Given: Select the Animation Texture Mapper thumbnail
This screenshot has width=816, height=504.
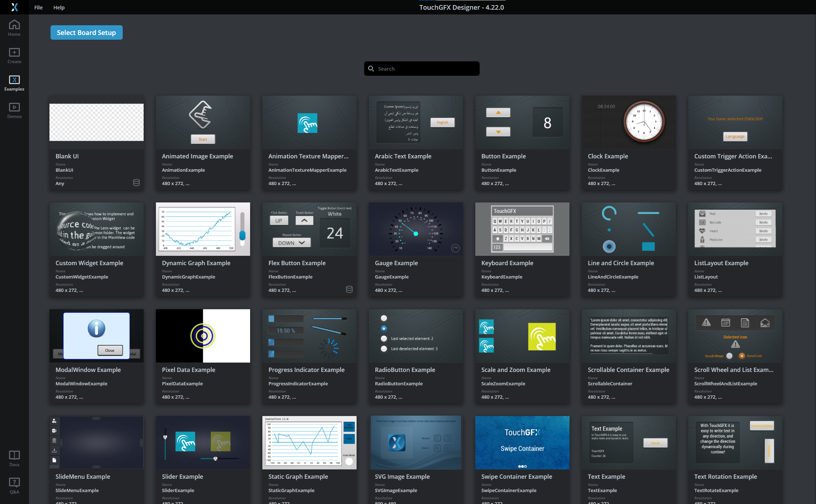Looking at the screenshot, I should pos(309,122).
